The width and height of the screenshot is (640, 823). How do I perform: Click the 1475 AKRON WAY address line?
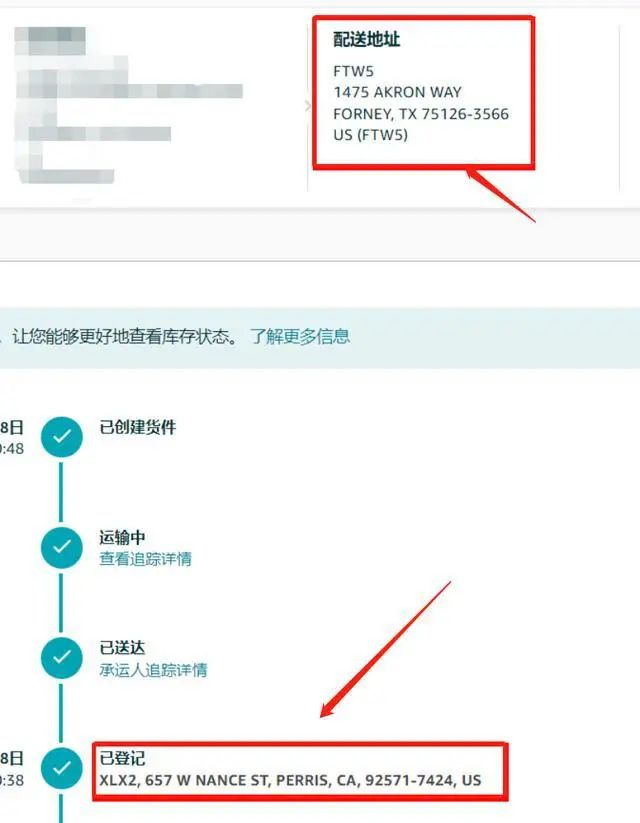[x=397, y=92]
